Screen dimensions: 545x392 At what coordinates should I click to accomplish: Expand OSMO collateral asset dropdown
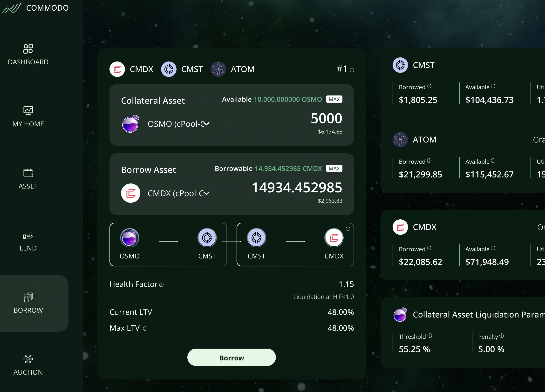tap(206, 124)
